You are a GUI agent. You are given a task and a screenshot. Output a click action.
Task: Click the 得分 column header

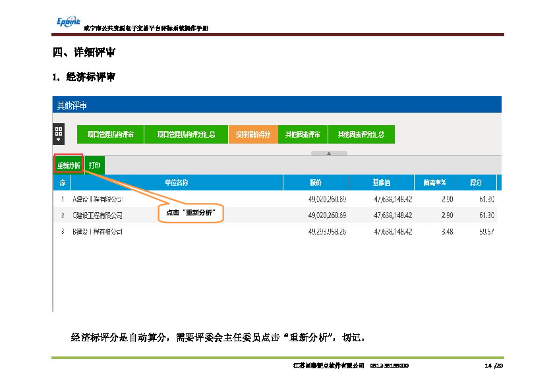coord(475,182)
